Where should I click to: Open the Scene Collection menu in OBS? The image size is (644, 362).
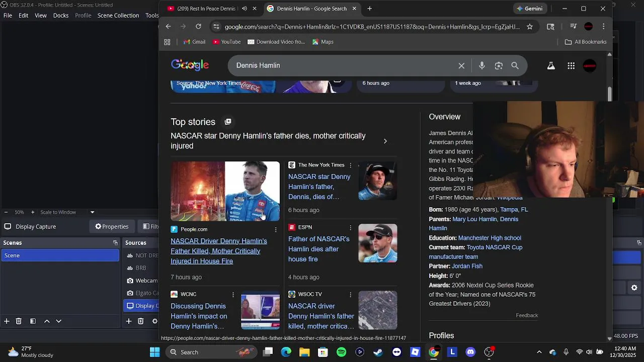(x=118, y=16)
